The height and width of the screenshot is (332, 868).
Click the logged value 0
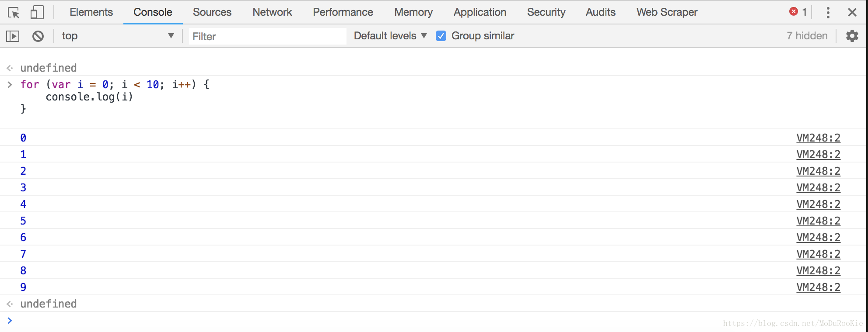23,138
